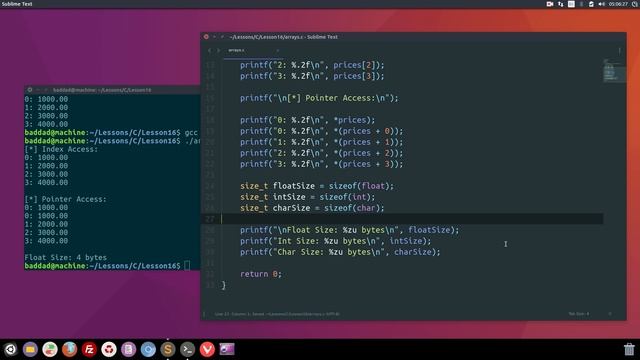Click 'Float Size: 4 bytes' in the terminal
Screen dimensions: 640x360
pos(65,257)
